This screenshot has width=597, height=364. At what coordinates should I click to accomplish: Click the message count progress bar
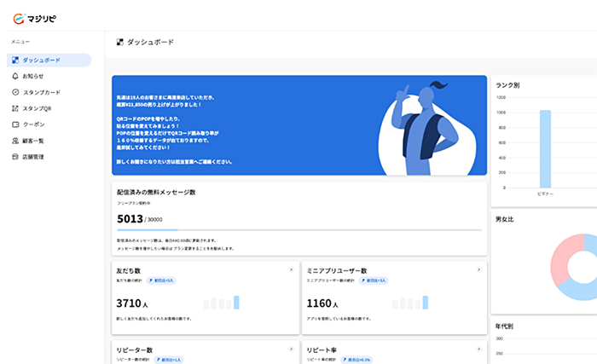[298, 230]
